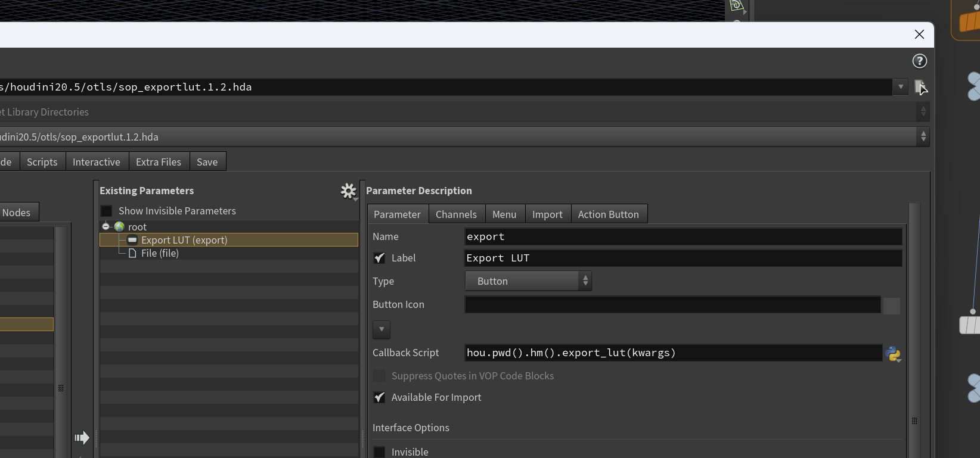The image size is (980, 458).
Task: Open the Action Button tab
Action: (x=609, y=214)
